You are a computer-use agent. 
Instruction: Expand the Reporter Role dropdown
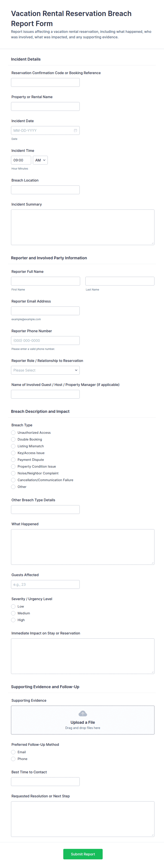[x=45, y=370]
